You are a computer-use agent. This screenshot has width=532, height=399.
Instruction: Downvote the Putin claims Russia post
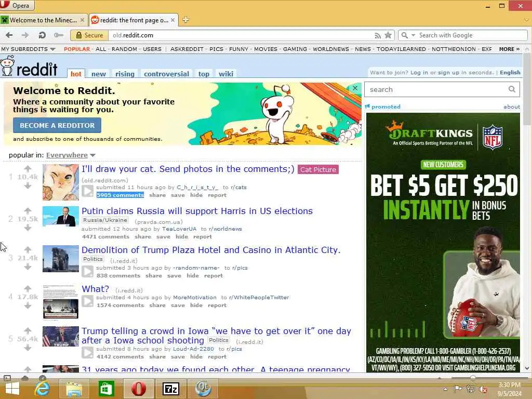(28, 228)
